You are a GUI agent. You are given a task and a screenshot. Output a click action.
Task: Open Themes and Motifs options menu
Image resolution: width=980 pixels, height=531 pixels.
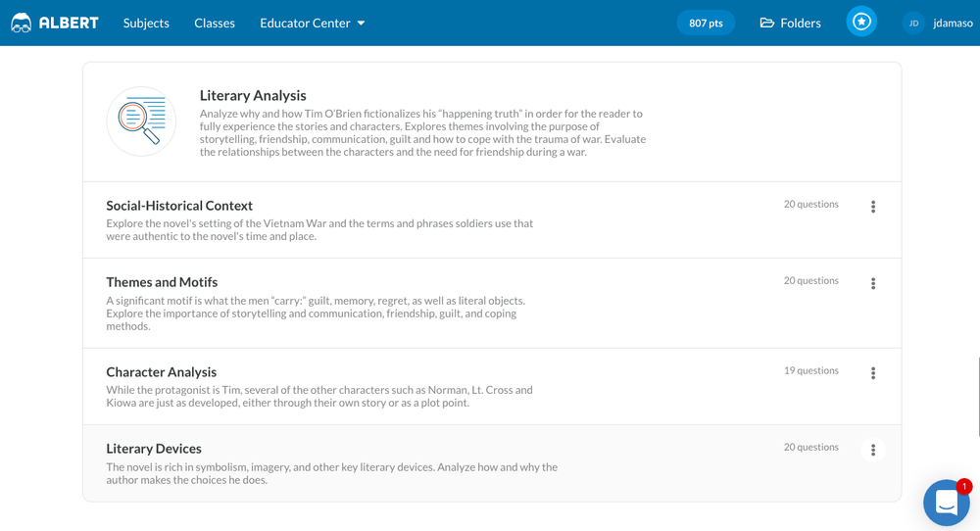click(873, 283)
